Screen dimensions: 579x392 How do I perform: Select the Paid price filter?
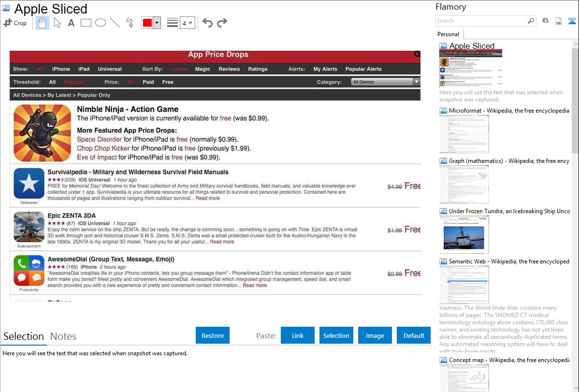tap(148, 82)
